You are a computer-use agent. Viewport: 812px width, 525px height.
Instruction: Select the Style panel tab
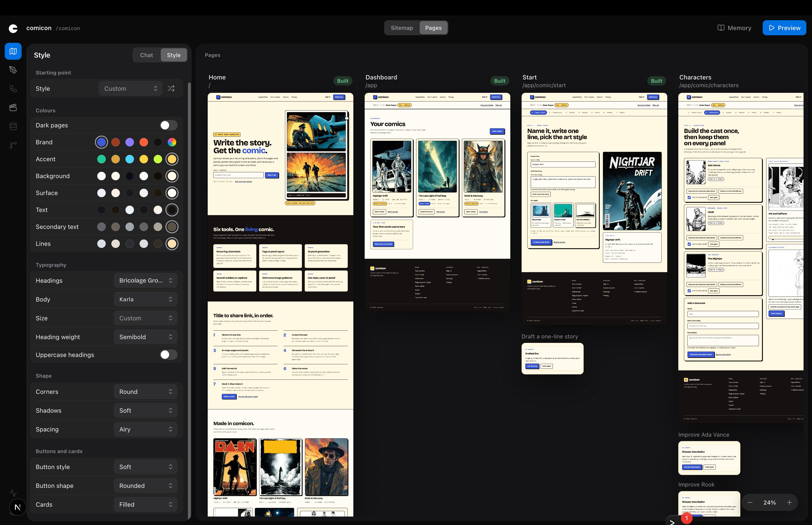(x=174, y=55)
